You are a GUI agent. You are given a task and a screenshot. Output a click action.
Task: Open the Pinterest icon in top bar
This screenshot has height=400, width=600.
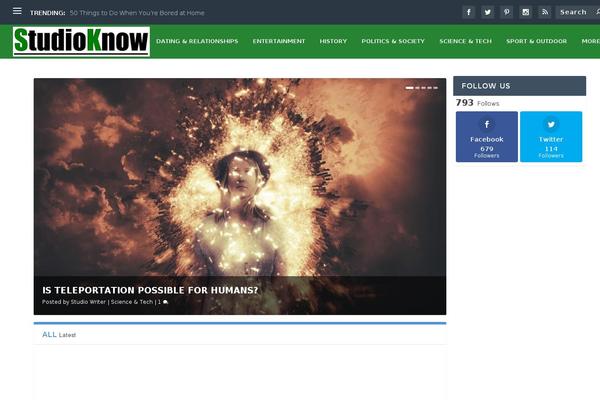[x=507, y=12]
